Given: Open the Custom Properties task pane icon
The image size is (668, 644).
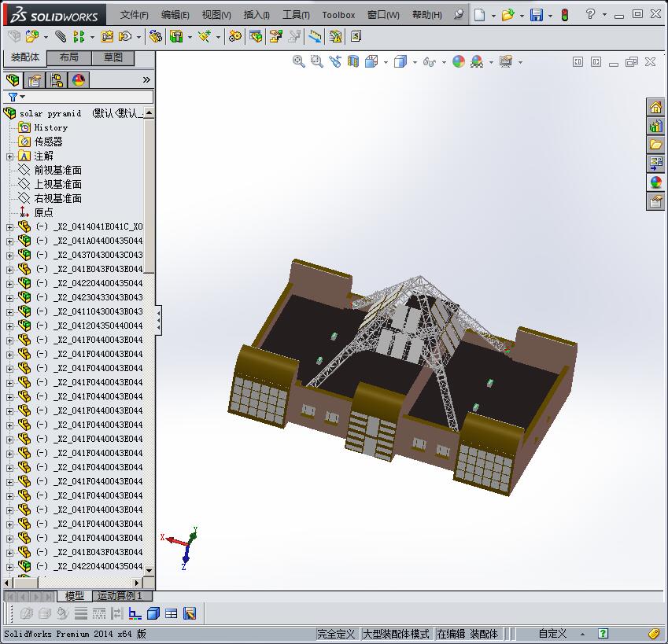Looking at the screenshot, I should click(655, 201).
